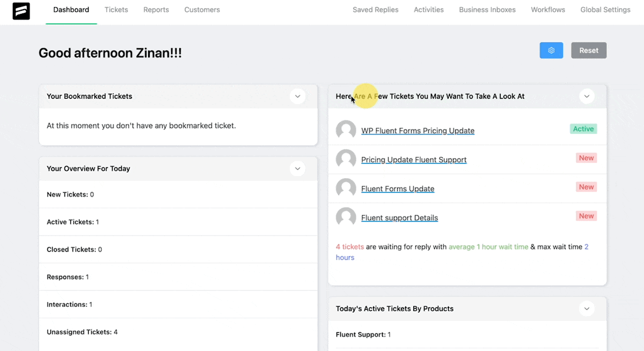Click the 'New Tickets: 0' row
The height and width of the screenshot is (351, 644).
pos(178,194)
